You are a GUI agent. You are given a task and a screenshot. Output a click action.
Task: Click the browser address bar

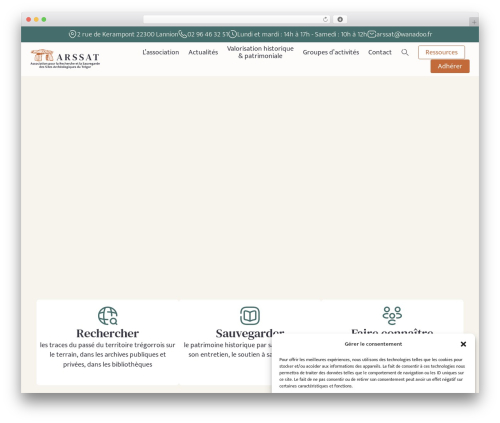(237, 19)
